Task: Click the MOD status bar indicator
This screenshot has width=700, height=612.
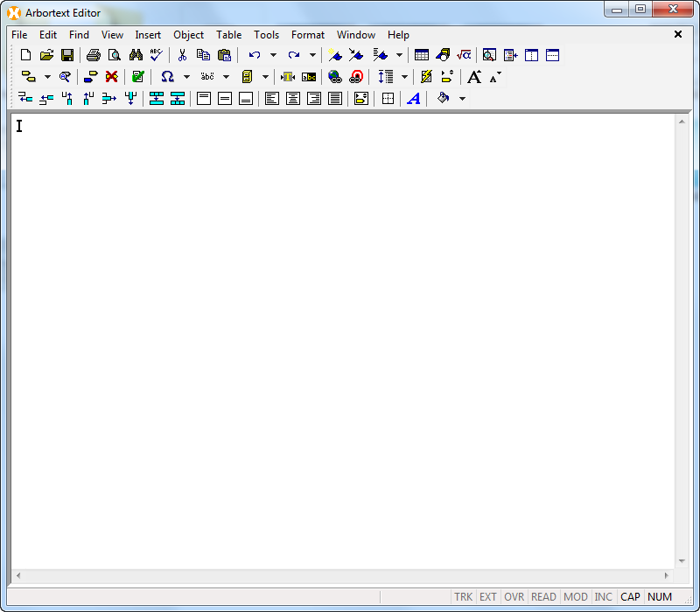Action: pos(576,597)
